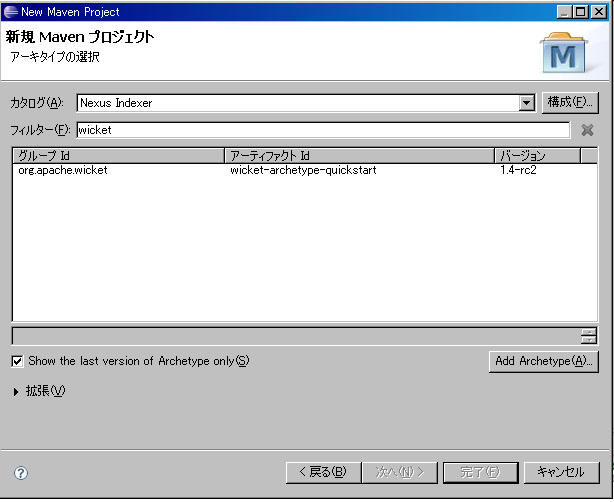
Task: Sort by the バージョン column header
Action: pyautogui.click(x=537, y=156)
